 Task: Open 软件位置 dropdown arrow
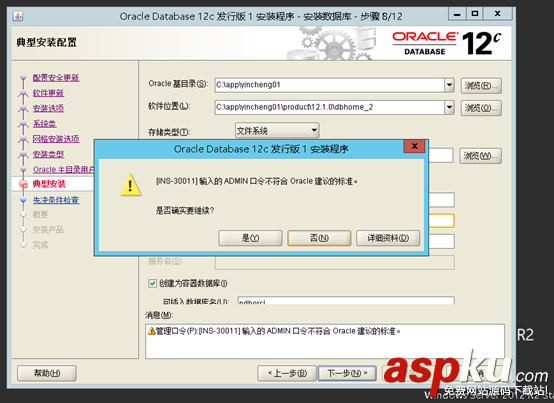[x=449, y=107]
